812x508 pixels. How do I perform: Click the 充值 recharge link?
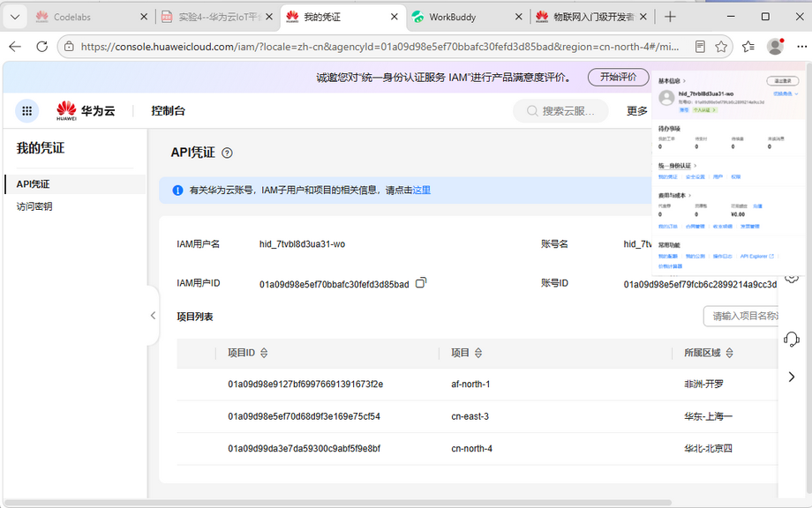[x=757, y=206]
